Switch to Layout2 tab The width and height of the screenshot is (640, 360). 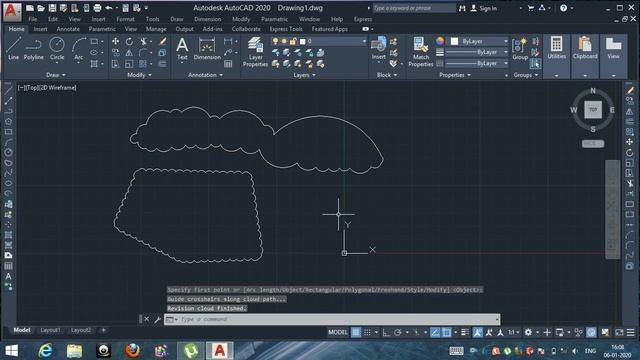[x=81, y=330]
